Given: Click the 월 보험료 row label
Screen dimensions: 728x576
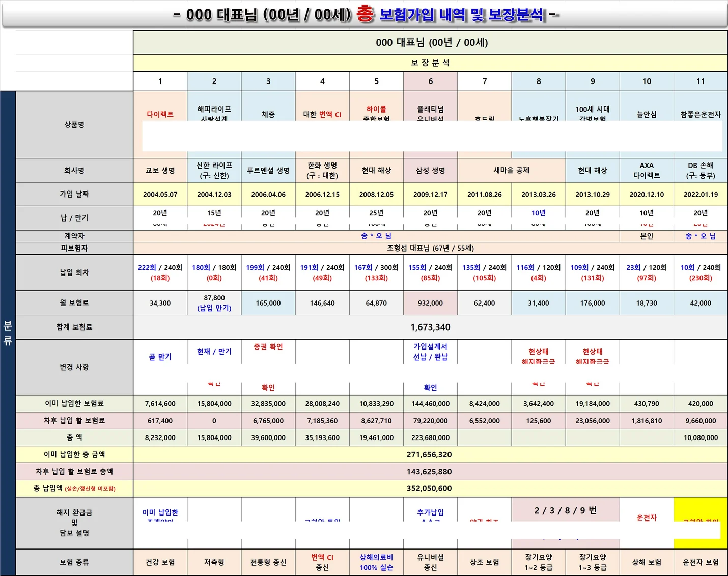Looking at the screenshot, I should [x=74, y=303].
